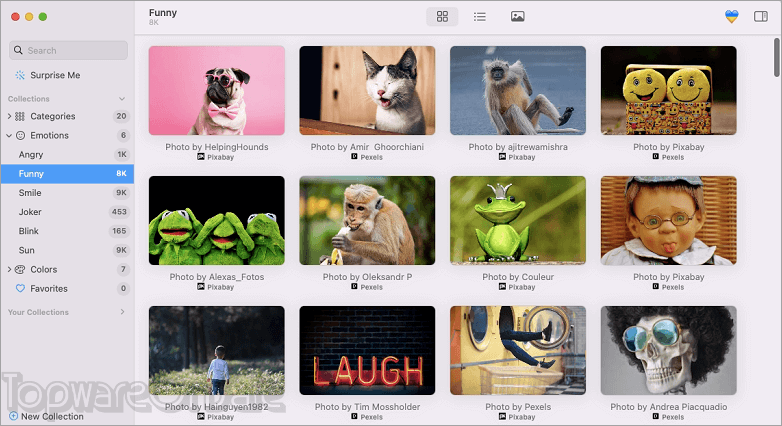The width and height of the screenshot is (782, 426).
Task: Collapse the Collections section chevron
Action: coord(122,99)
